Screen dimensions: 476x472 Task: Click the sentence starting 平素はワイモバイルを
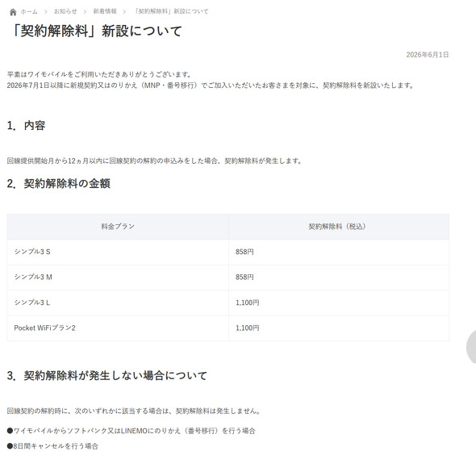[x=99, y=74]
